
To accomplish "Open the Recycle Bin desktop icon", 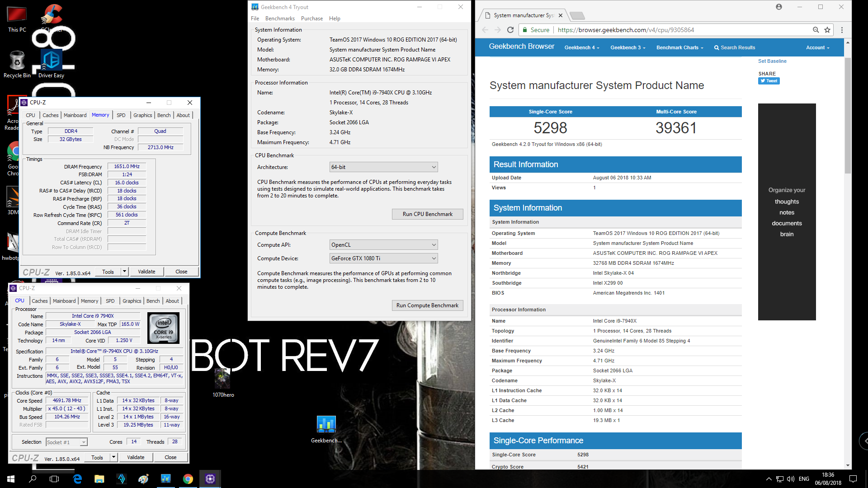I will [17, 64].
